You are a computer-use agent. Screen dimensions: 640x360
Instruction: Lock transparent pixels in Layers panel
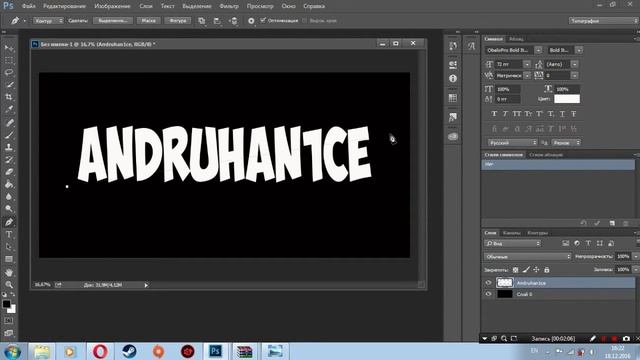516,270
